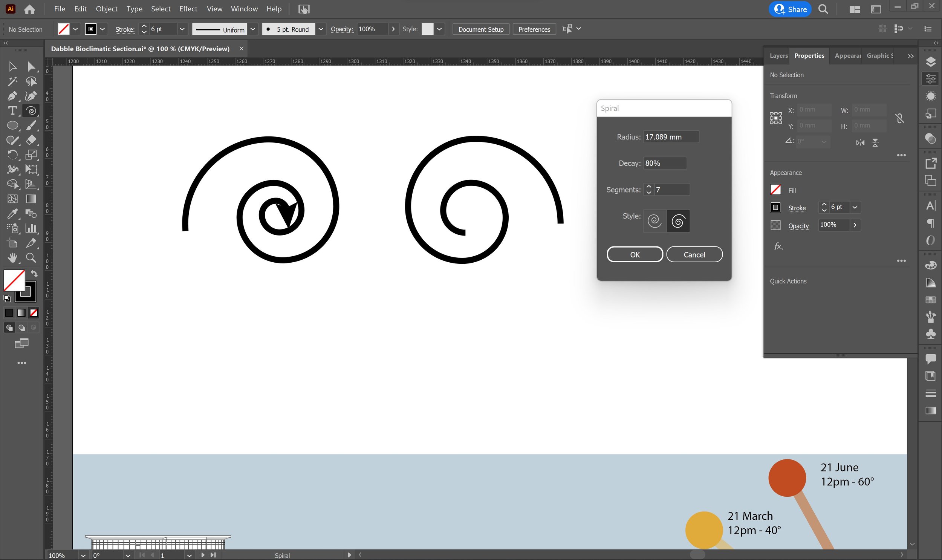This screenshot has height=560, width=942.
Task: Select the Pen tool
Action: [12, 96]
